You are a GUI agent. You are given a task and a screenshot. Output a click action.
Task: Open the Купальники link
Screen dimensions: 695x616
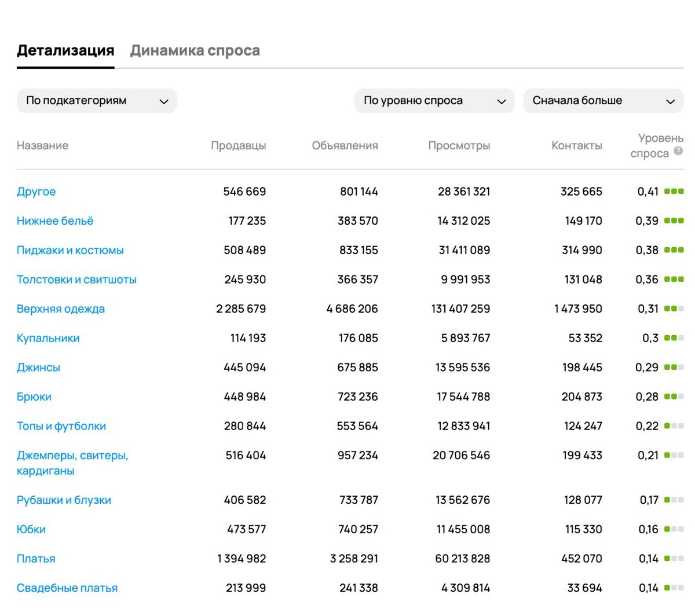point(48,338)
